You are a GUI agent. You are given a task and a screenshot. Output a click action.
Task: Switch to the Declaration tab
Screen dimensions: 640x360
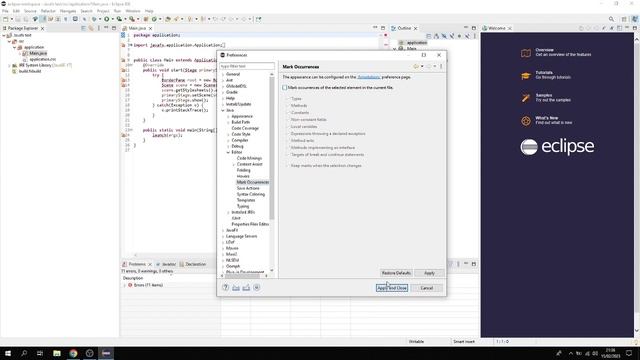193,264
